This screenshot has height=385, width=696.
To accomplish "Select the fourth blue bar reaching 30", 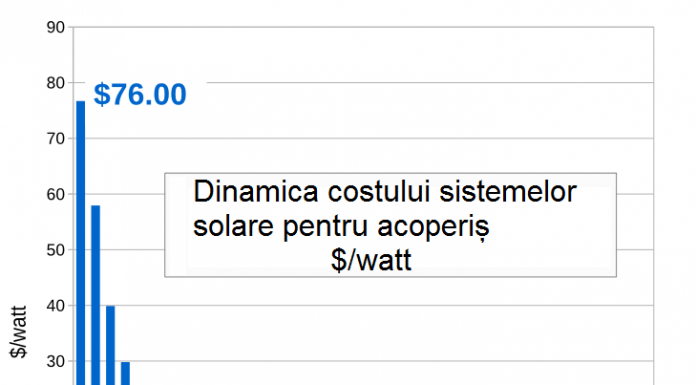I will pyautogui.click(x=126, y=373).
